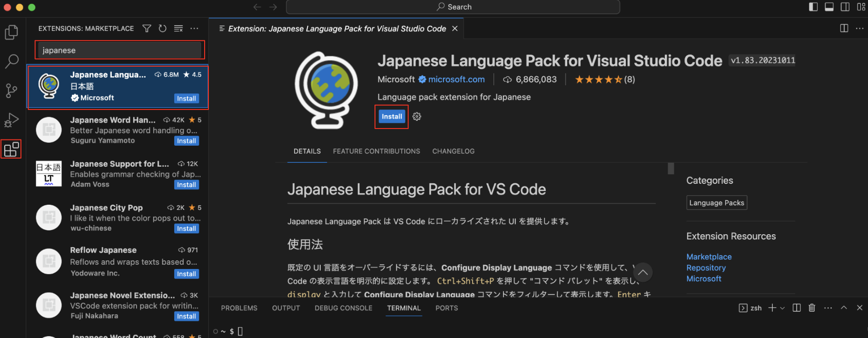Open the Run and Debug view
This screenshot has height=338, width=868.
[x=11, y=120]
